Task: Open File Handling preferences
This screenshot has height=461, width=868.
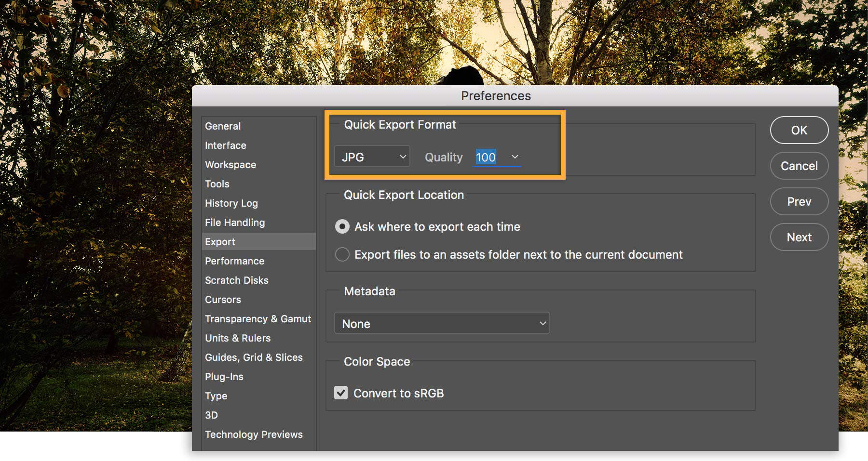Action: pyautogui.click(x=234, y=222)
